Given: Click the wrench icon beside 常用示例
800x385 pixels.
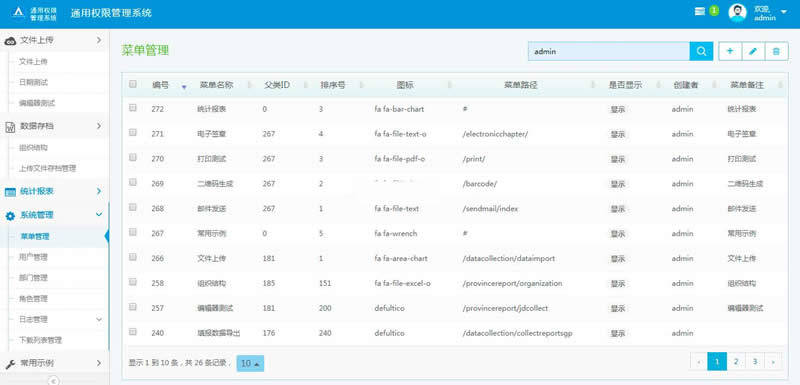Looking at the screenshot, I should [10, 364].
